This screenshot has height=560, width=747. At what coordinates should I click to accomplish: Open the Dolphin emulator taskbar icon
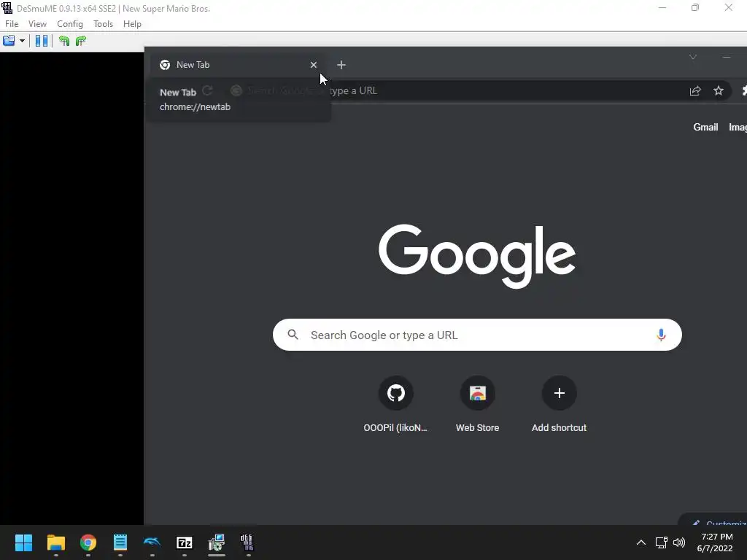click(x=152, y=542)
